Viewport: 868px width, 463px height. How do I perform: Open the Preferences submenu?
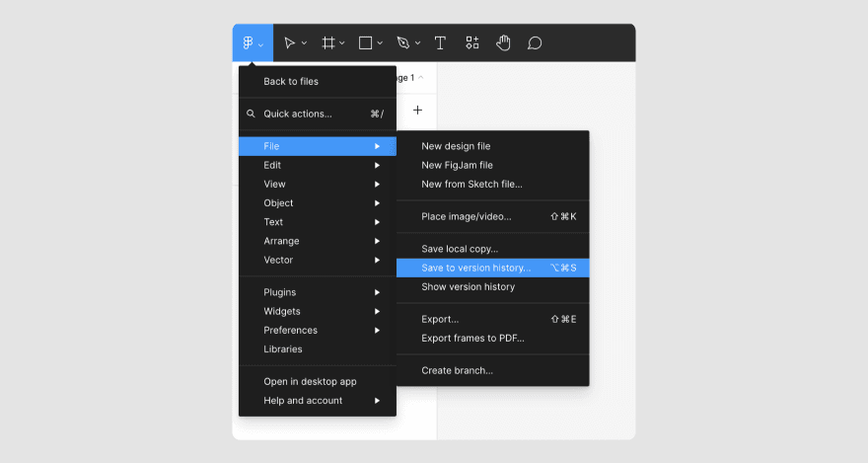coord(318,330)
